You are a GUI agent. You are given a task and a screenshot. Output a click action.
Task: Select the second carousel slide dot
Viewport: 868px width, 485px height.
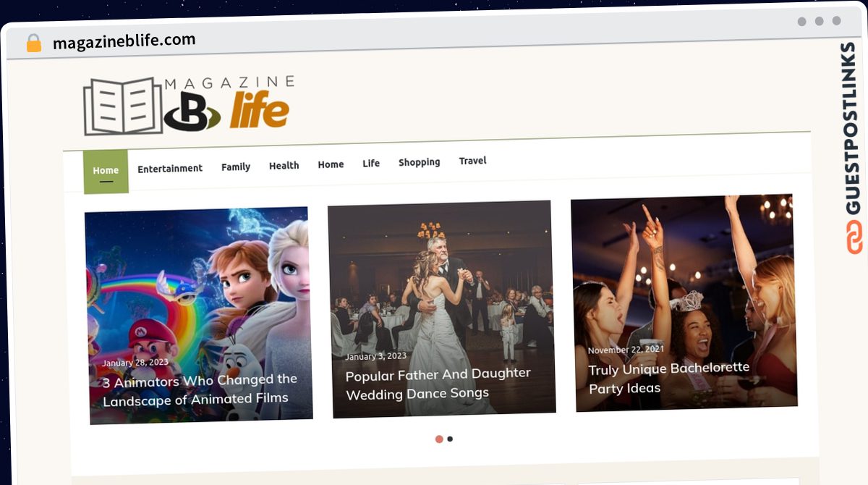[450, 439]
